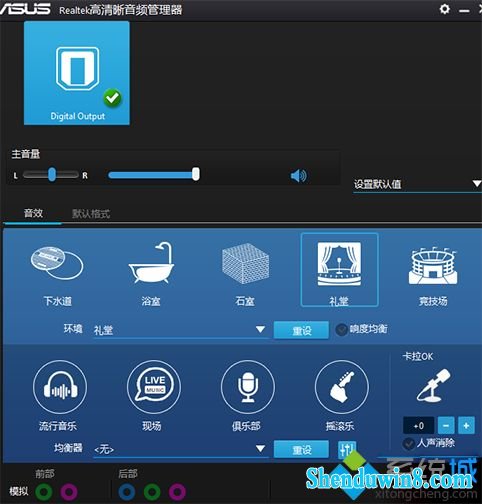Switch to the 音效 sound effects tab
This screenshot has height=504, width=482.
coord(33,213)
